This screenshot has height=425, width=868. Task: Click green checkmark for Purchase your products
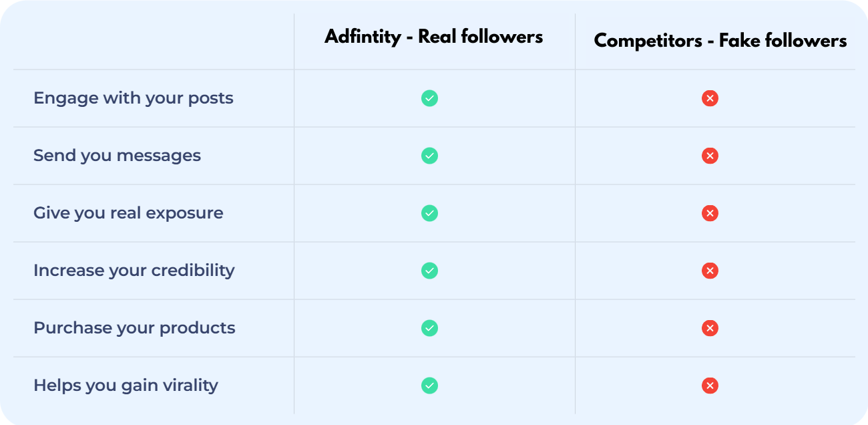coord(429,329)
